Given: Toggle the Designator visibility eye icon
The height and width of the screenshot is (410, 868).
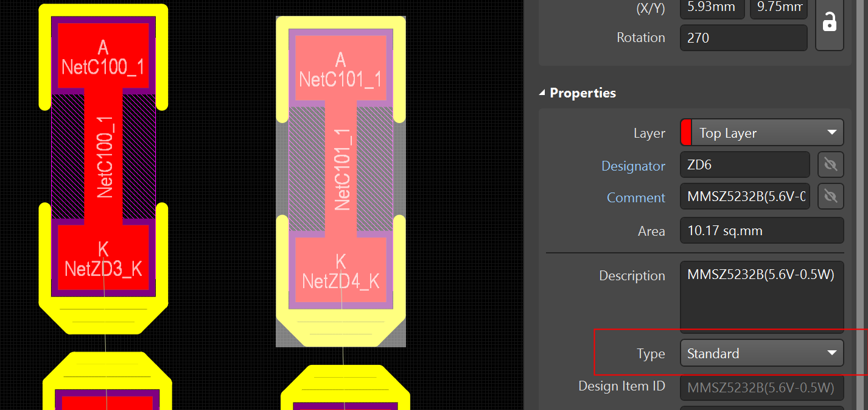Looking at the screenshot, I should click(830, 165).
